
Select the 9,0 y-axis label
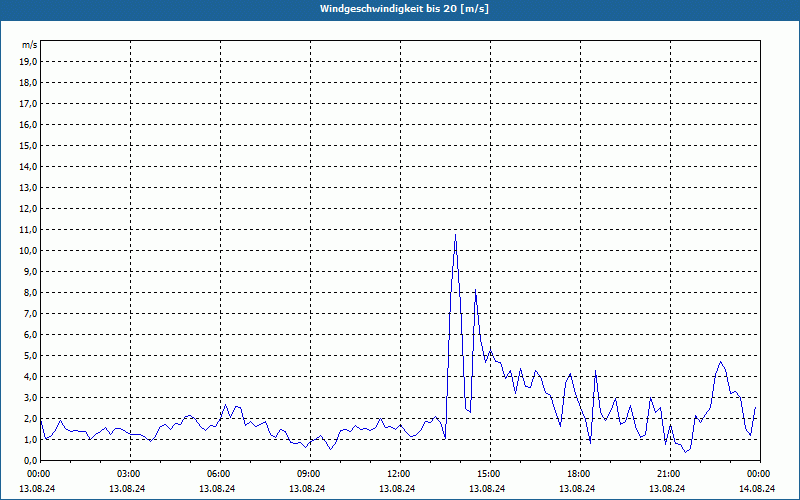(30, 271)
